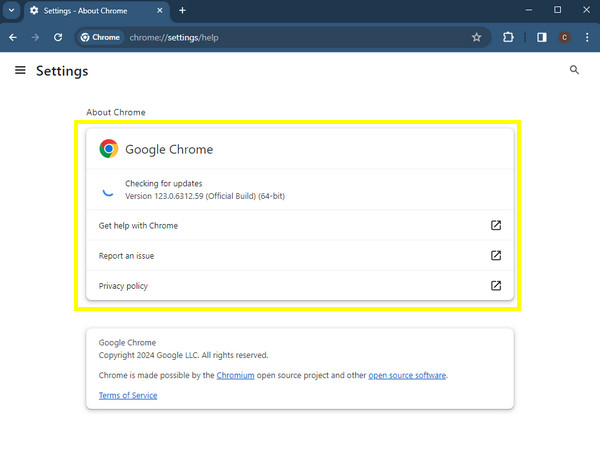The height and width of the screenshot is (455, 600).
Task: Close the Settings - About Chrome tab
Action: tap(160, 11)
